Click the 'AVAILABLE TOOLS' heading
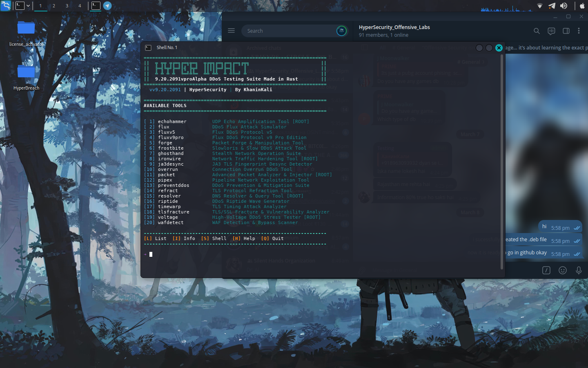588x368 pixels. coord(165,106)
